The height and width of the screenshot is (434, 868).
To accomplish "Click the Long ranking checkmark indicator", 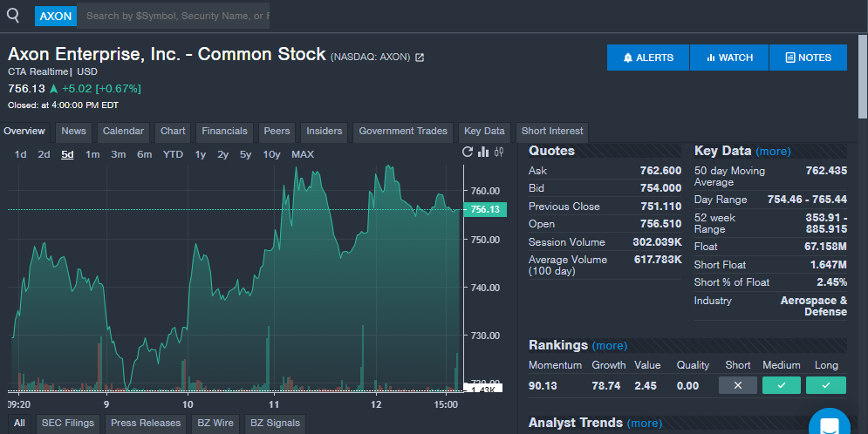I will coord(826,385).
